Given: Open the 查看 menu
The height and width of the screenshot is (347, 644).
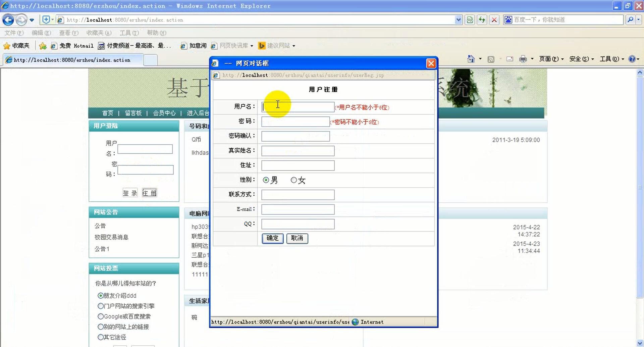Looking at the screenshot, I should (69, 33).
